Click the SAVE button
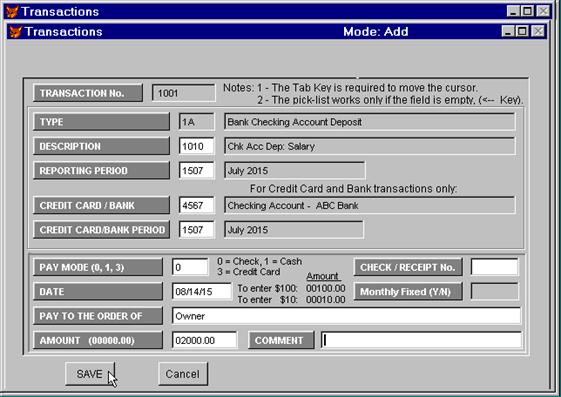This screenshot has height=397, width=561. pyautogui.click(x=90, y=374)
